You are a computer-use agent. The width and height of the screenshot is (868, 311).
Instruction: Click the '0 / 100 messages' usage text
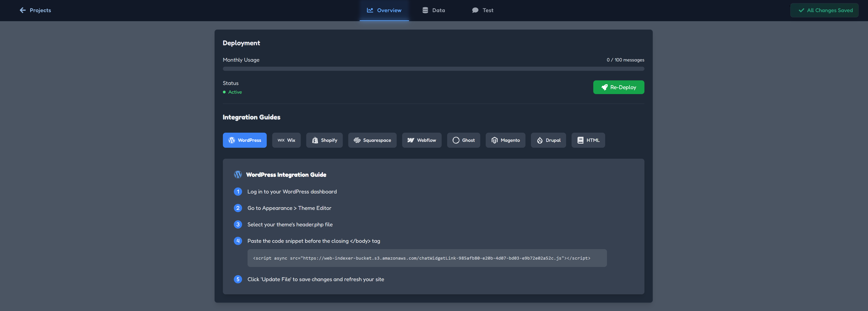(625, 60)
